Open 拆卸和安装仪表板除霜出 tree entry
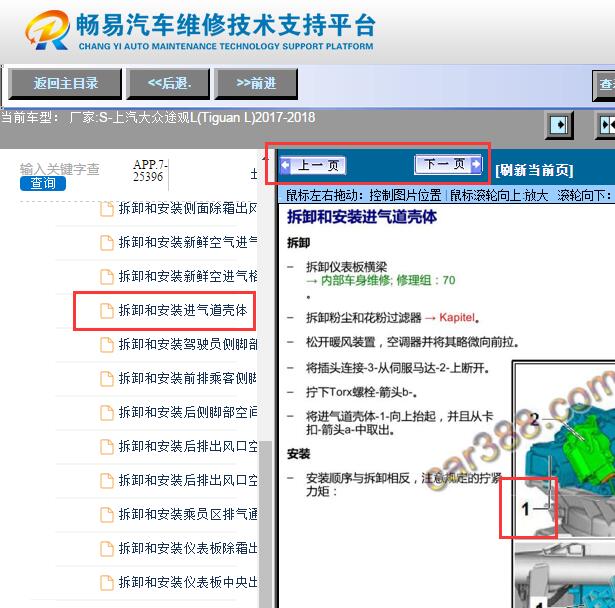This screenshot has height=608, width=615. pos(187,548)
